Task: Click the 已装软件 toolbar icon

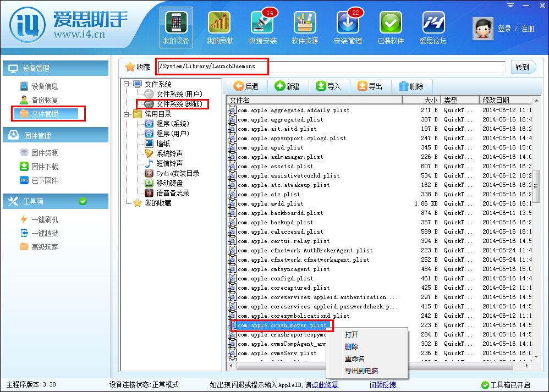Action: click(391, 25)
